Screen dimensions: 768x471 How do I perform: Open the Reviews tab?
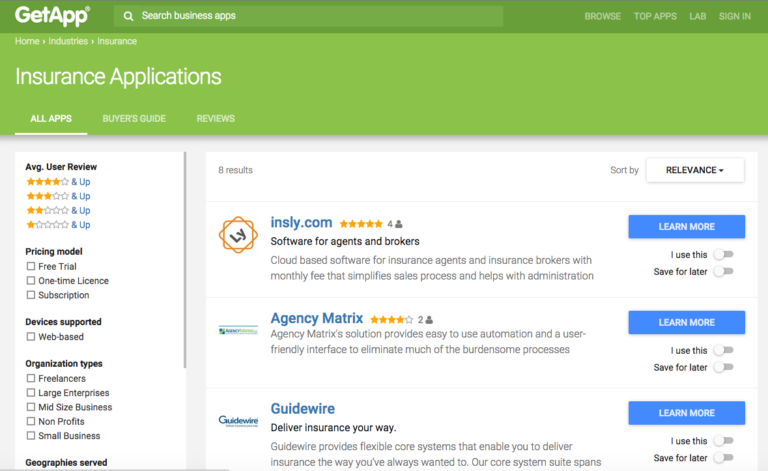[x=216, y=118]
